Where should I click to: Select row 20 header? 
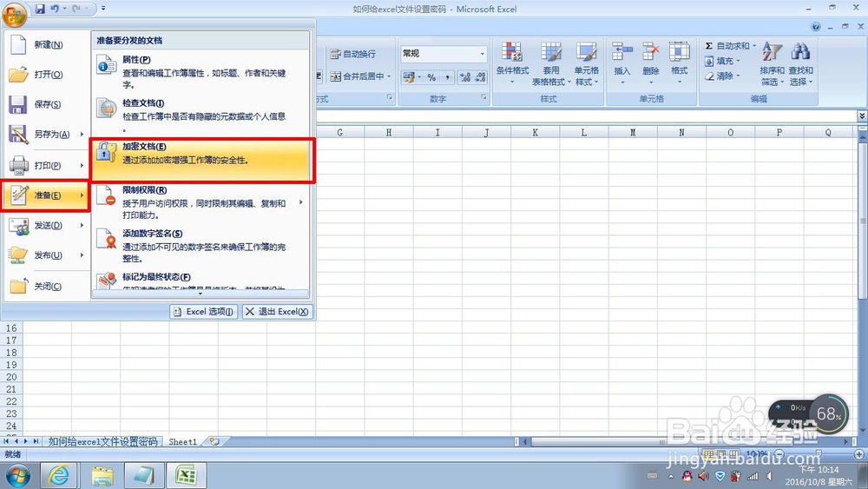tap(11, 377)
